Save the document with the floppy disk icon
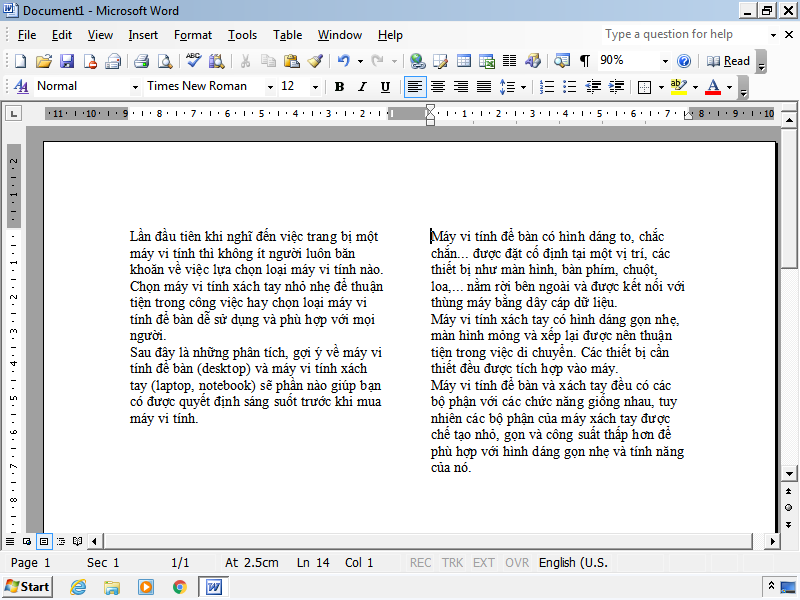This screenshot has height=600, width=800. (x=67, y=61)
